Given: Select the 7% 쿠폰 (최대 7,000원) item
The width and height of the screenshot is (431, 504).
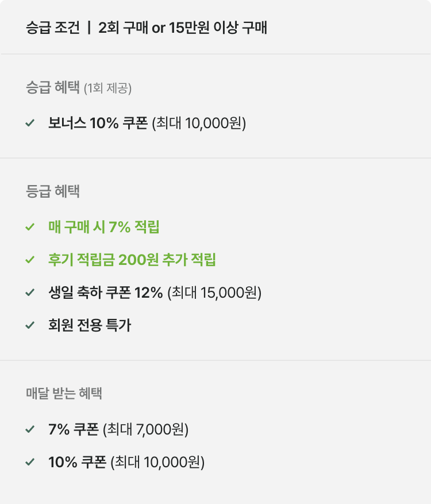Looking at the screenshot, I should (x=118, y=429).
